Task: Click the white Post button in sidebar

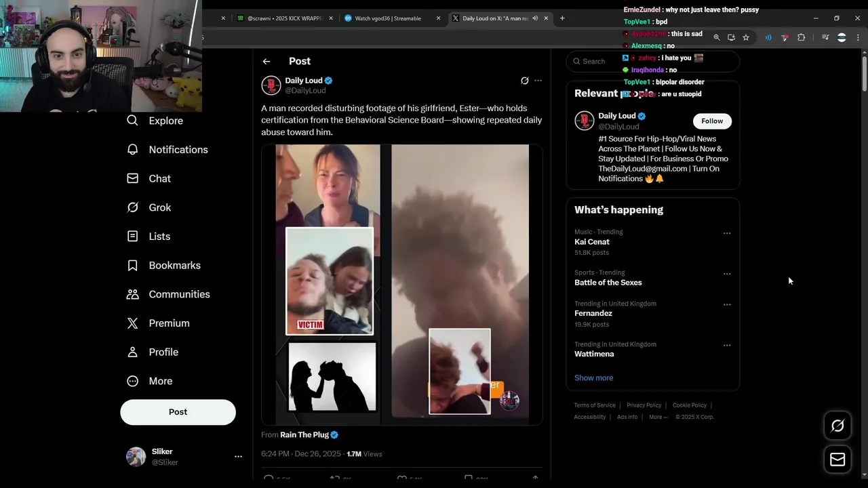Action: (178, 412)
